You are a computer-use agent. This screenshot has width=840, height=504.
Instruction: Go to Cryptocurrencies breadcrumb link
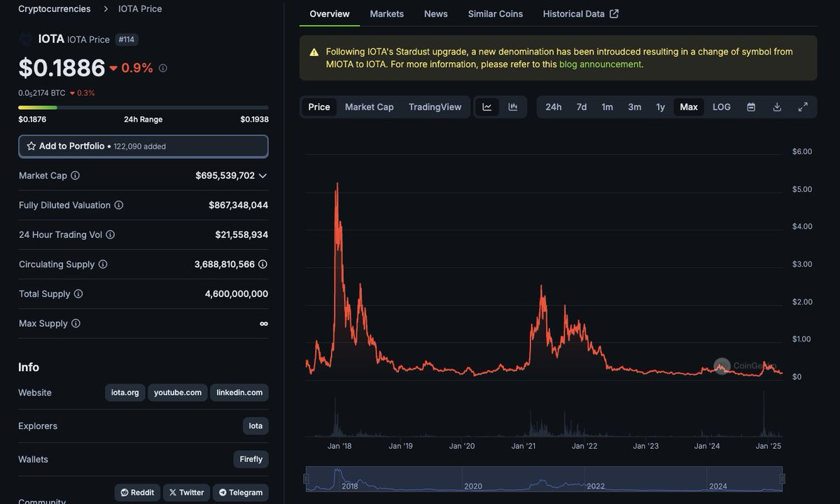(x=55, y=9)
